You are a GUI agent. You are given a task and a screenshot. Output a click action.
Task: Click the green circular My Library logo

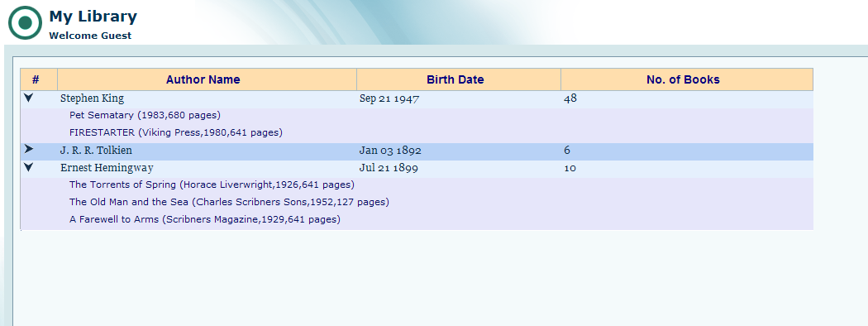pos(25,22)
